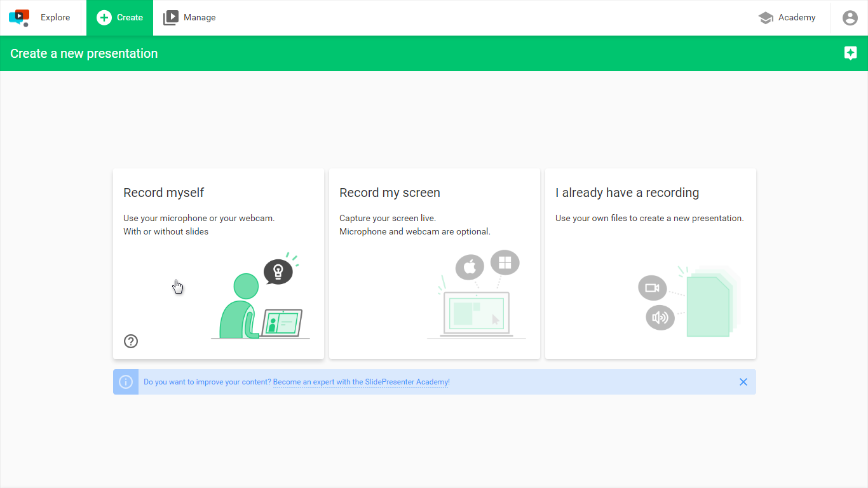
Task: Click the star badge icon in green header
Action: [851, 53]
